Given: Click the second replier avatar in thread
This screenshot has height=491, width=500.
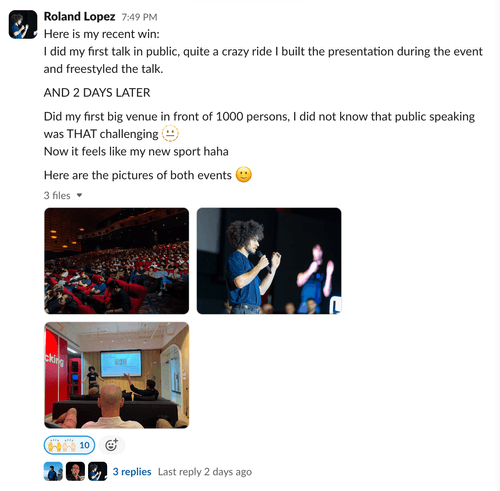Looking at the screenshot, I should (x=75, y=471).
